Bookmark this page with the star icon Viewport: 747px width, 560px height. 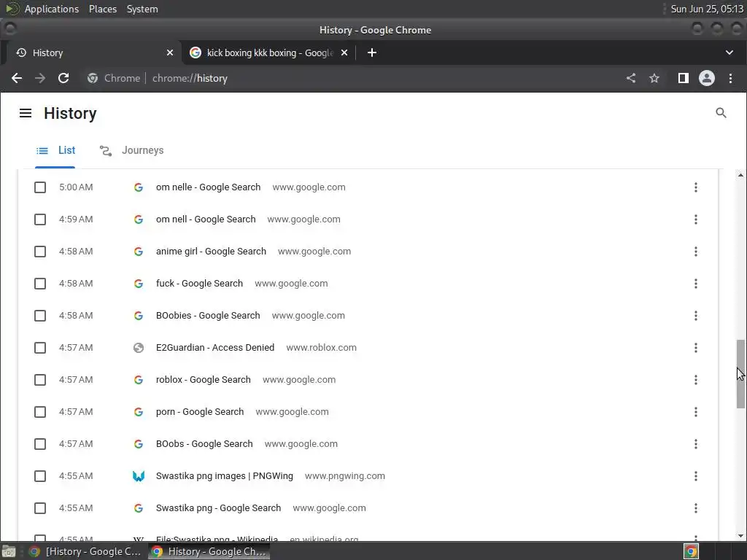coord(654,78)
